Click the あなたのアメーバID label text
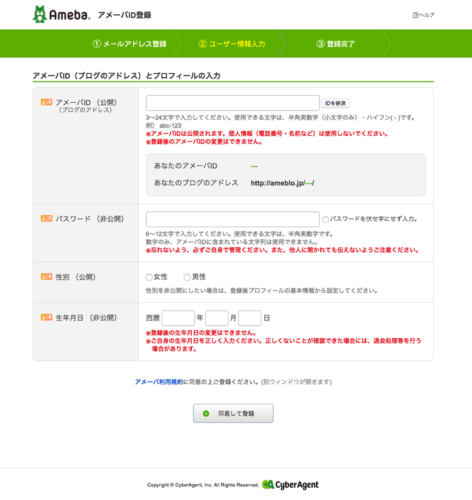Viewport: 472px width, 500px height. point(186,166)
